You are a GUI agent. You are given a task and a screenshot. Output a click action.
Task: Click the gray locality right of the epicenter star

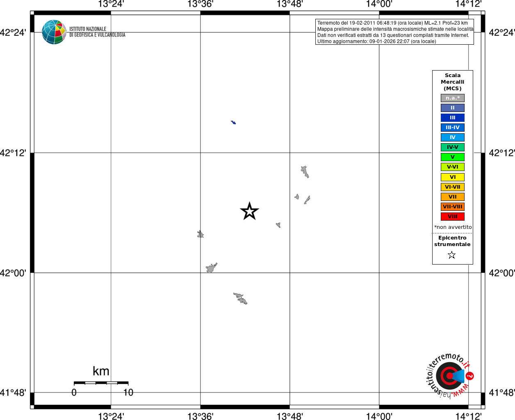(278, 225)
